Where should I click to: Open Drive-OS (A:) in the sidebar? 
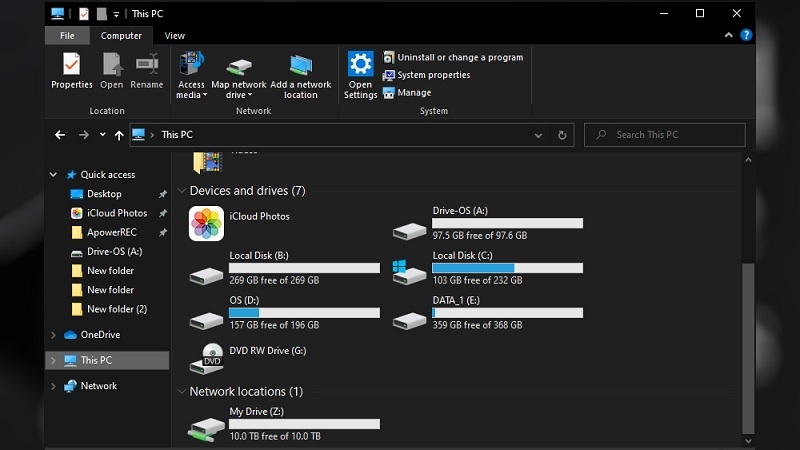pos(114,252)
